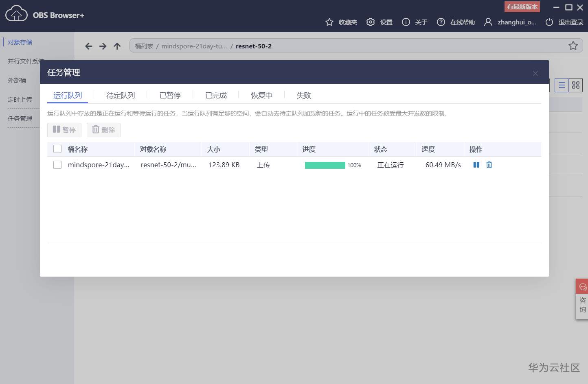Delete the resnet-50-2 upload task
Screen dimensions: 588x384
click(489, 165)
